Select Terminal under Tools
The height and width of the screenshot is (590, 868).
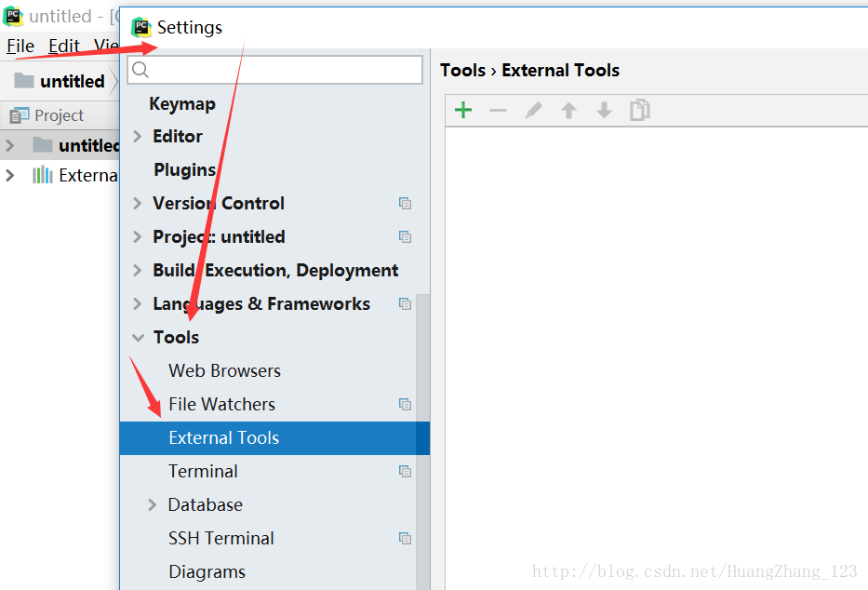(203, 472)
